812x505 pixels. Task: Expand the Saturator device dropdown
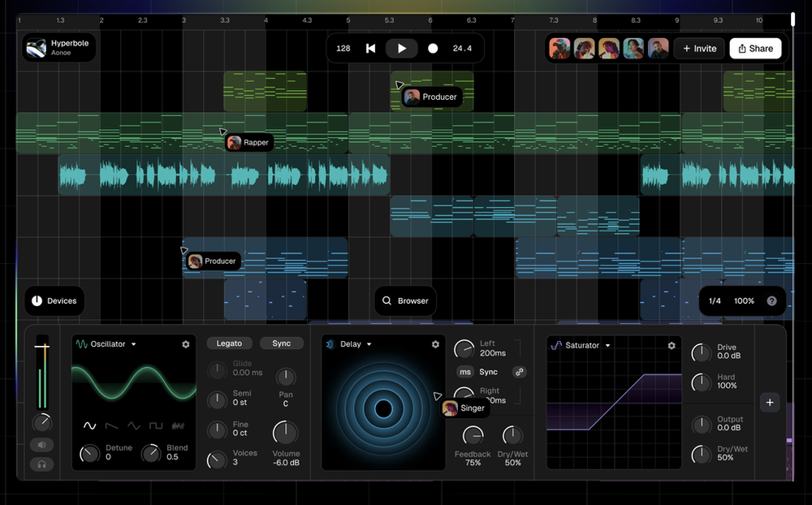click(x=607, y=346)
